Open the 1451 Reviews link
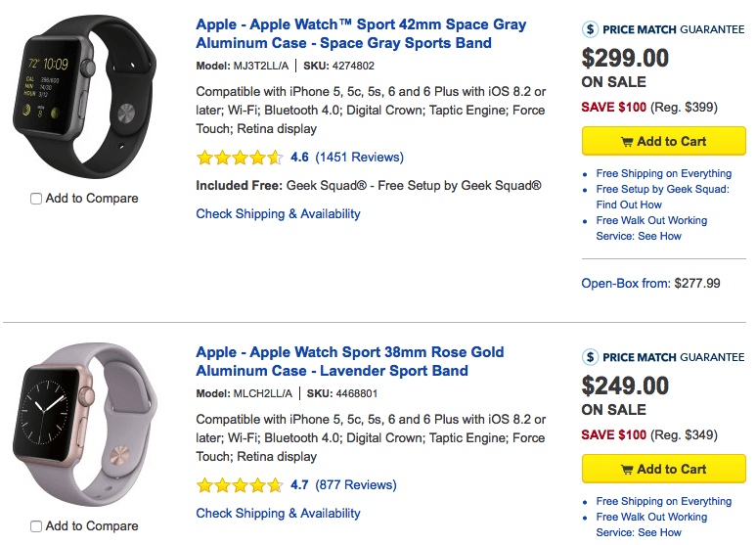The height and width of the screenshot is (545, 756). point(359,158)
